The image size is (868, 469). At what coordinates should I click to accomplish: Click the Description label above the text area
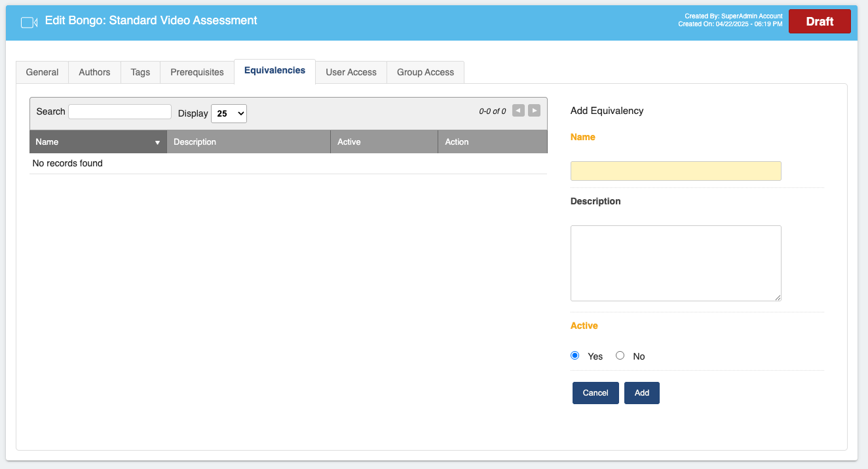[595, 201]
